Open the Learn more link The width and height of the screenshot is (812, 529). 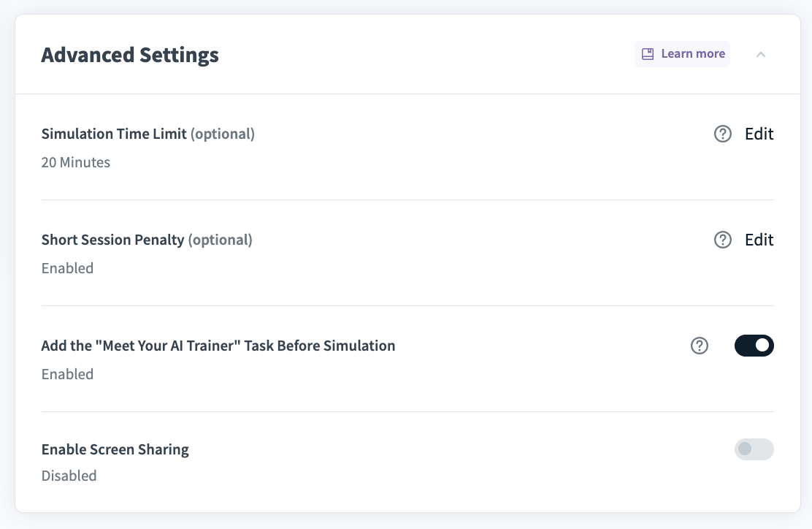(692, 54)
